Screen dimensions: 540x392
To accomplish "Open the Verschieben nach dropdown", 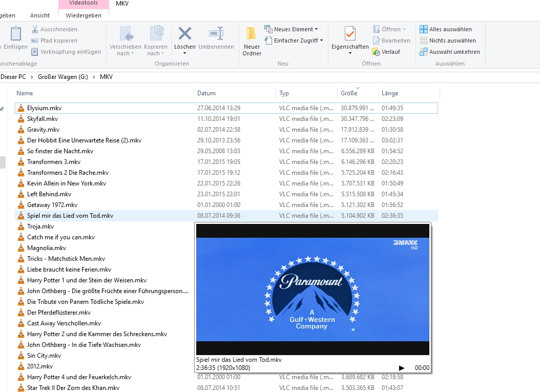I will [x=126, y=40].
